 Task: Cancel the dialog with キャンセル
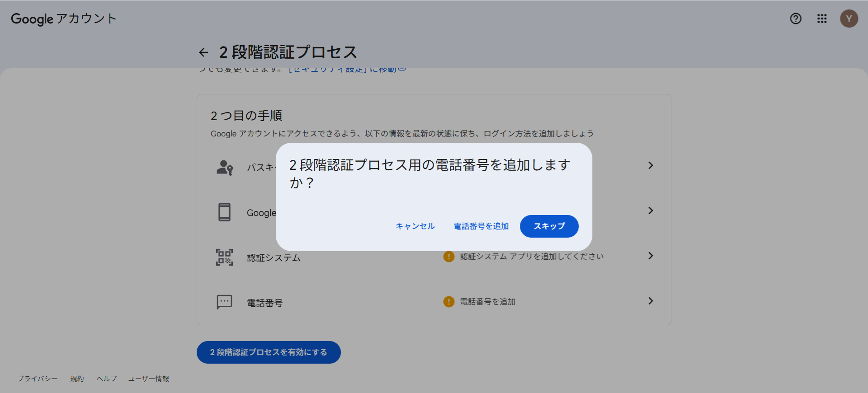coord(415,226)
